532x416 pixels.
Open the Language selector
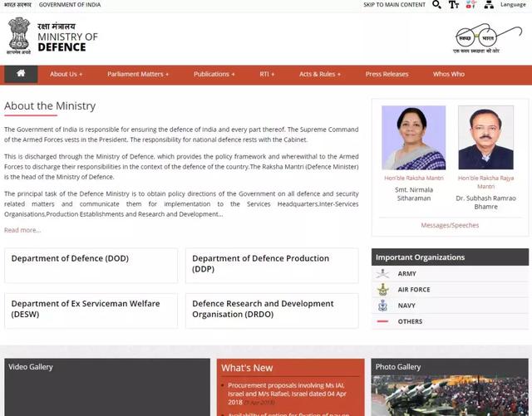coord(513,4)
